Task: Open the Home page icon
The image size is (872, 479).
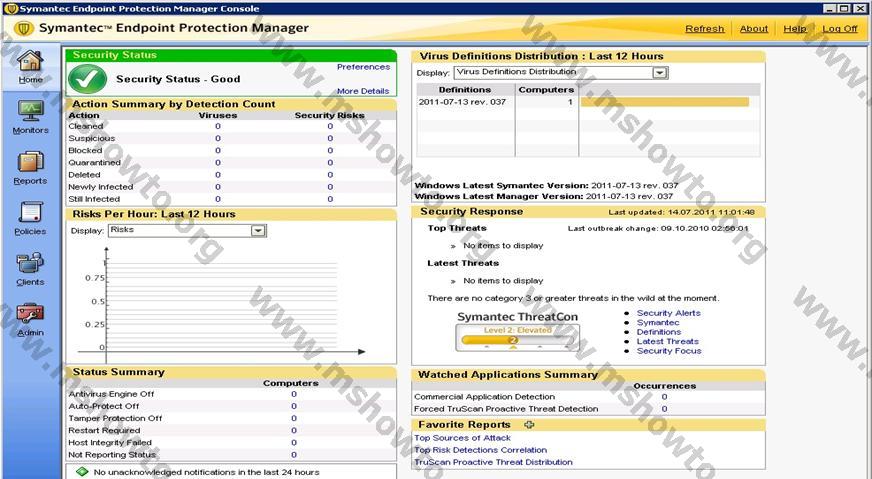Action: tap(30, 60)
